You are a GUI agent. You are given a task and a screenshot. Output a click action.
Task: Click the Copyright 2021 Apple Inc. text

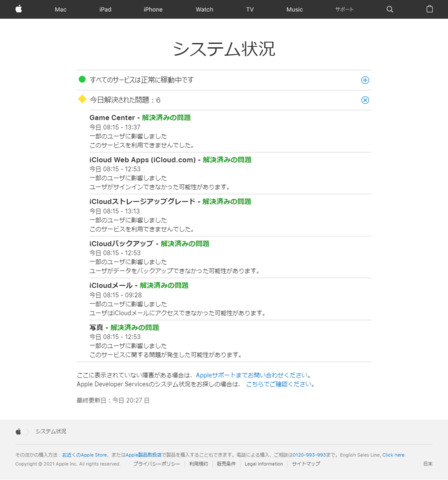pyautogui.click(x=67, y=464)
